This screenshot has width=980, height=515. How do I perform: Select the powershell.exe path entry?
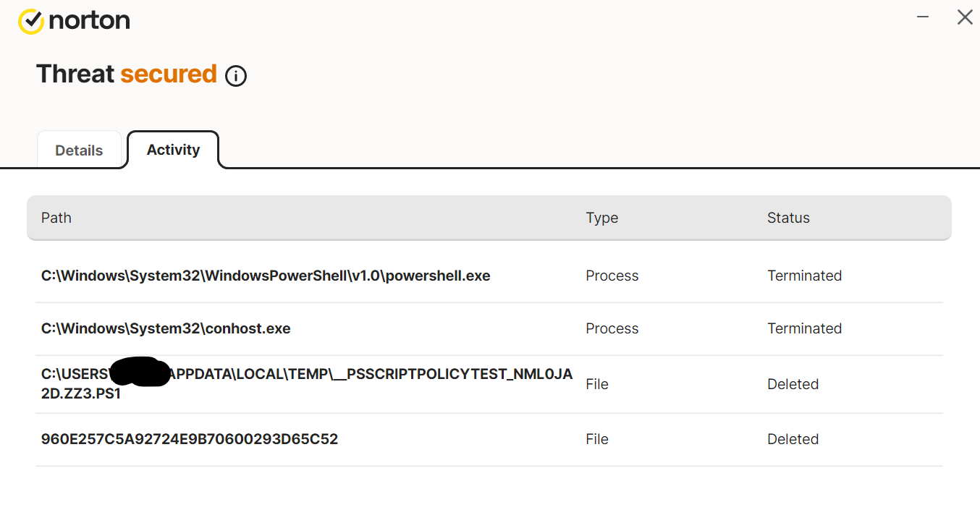[266, 276]
